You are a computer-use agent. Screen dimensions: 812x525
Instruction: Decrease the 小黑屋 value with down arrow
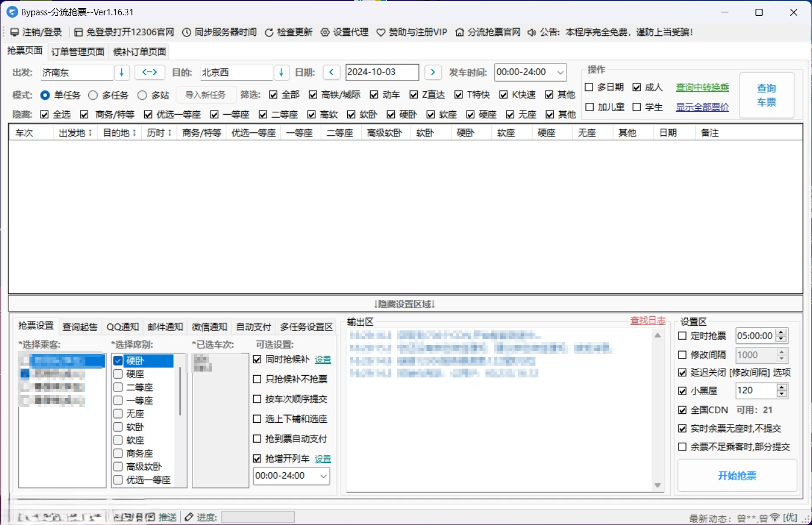coord(782,394)
